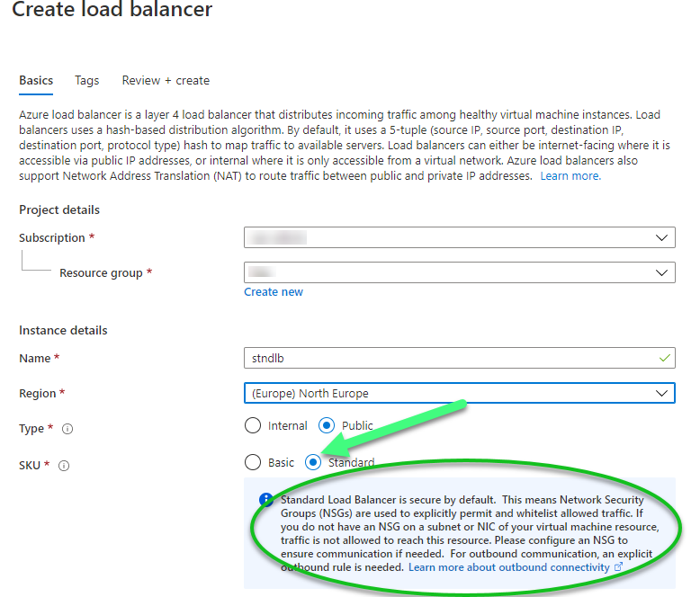This screenshot has width=700, height=597.
Task: Click the Subscription dropdown chevron
Action: tap(661, 238)
